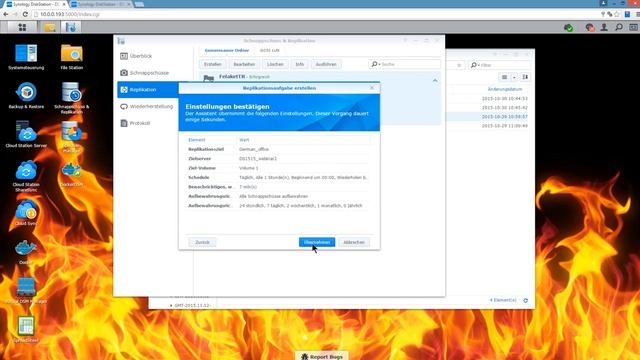
Task: Bookmark page with star icon
Action: pos(617,14)
